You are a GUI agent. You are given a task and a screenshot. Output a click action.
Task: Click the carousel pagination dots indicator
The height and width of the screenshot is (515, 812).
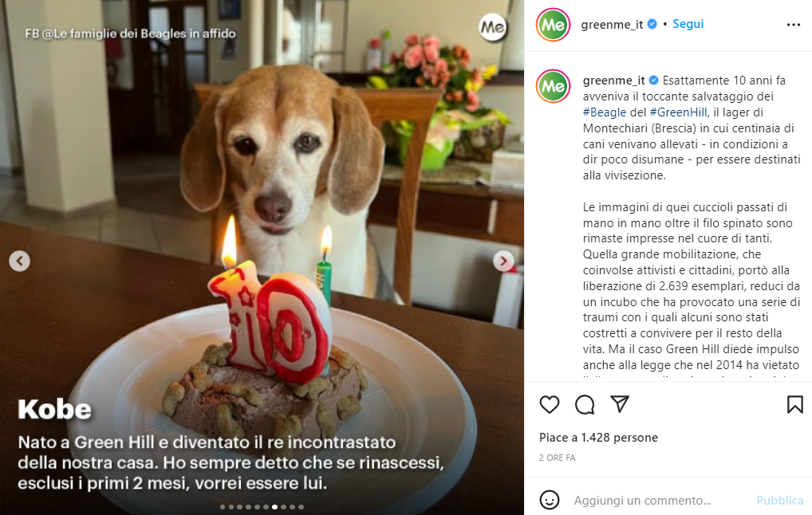tap(262, 506)
